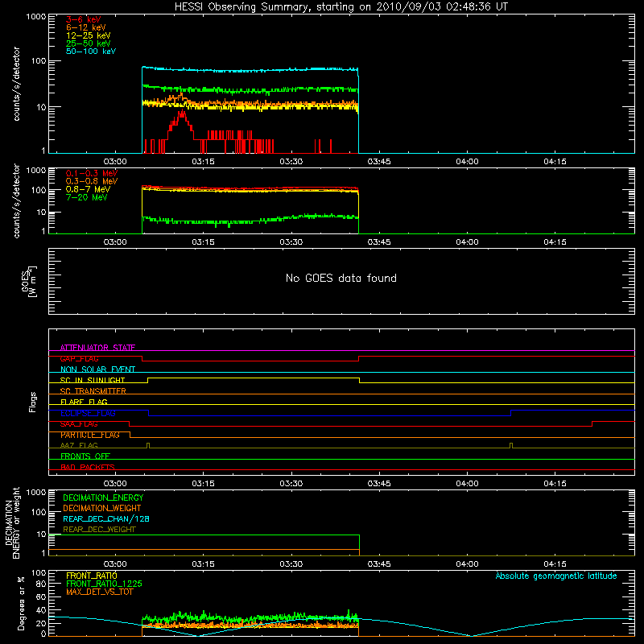Click the Flags axis label

[32, 402]
